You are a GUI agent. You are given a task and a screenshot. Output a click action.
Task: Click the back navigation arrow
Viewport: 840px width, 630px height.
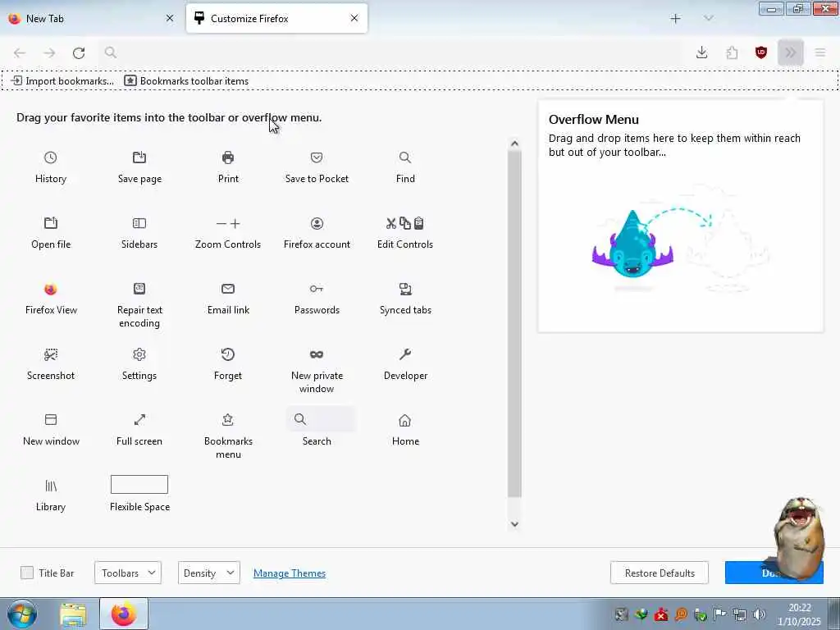[20, 52]
